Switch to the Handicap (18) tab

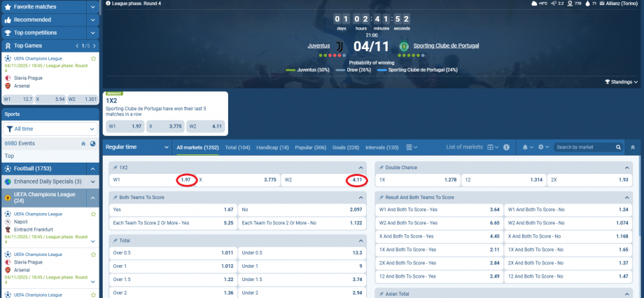(274, 147)
